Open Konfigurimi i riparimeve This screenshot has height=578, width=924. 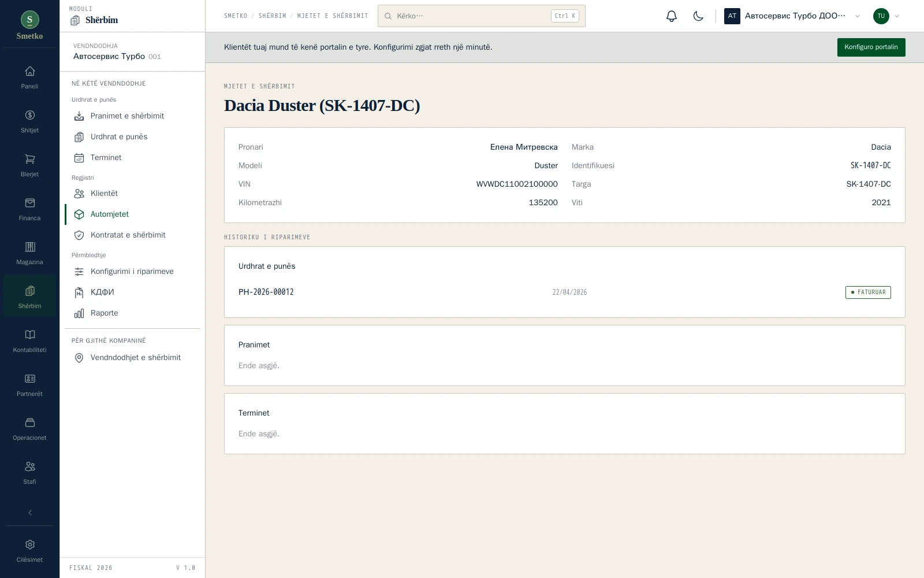tap(132, 272)
